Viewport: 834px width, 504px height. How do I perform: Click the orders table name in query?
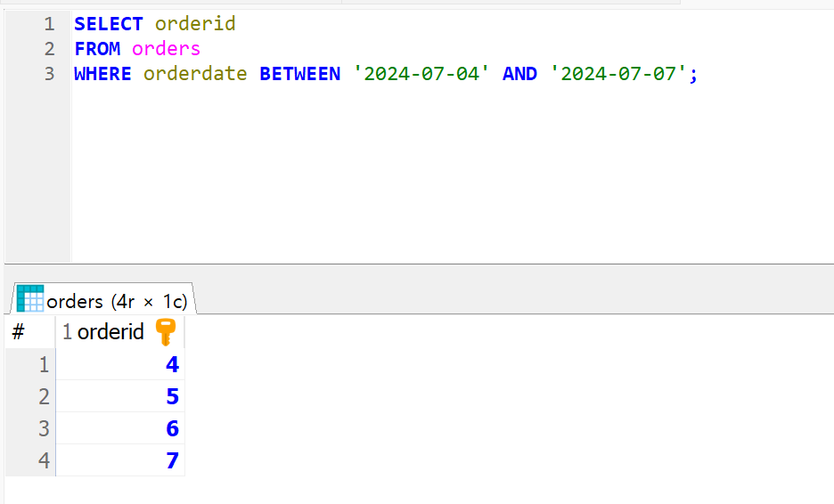[166, 49]
